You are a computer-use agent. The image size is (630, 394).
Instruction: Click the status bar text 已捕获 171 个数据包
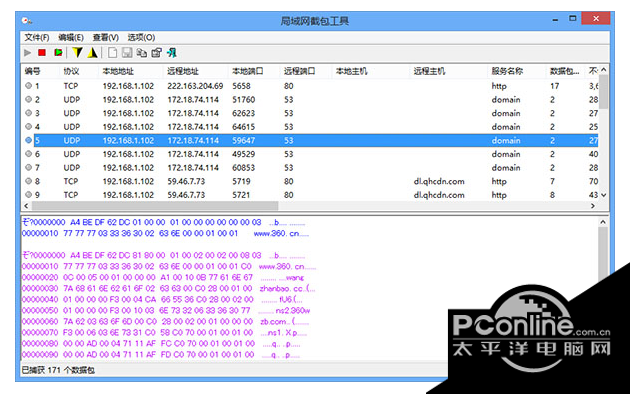pos(58,370)
